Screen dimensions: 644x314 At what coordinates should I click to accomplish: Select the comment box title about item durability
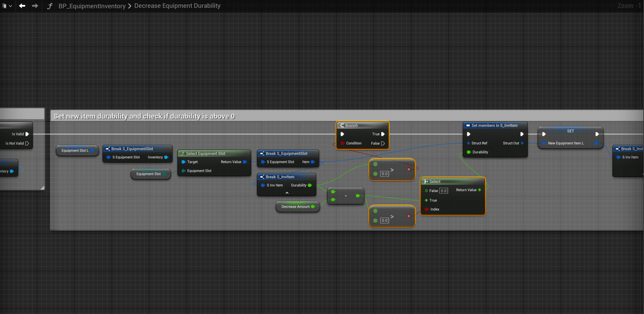[x=144, y=116]
